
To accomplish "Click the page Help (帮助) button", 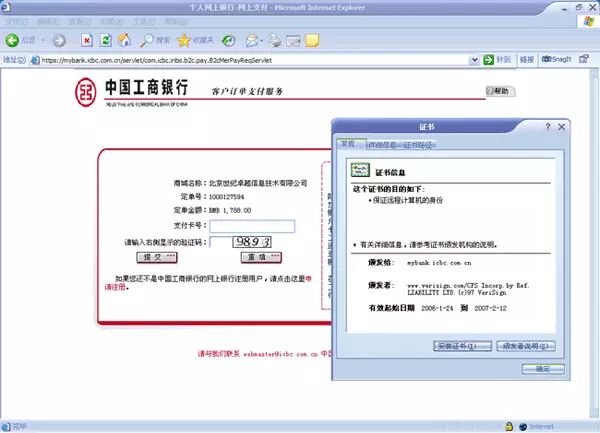I will [501, 91].
